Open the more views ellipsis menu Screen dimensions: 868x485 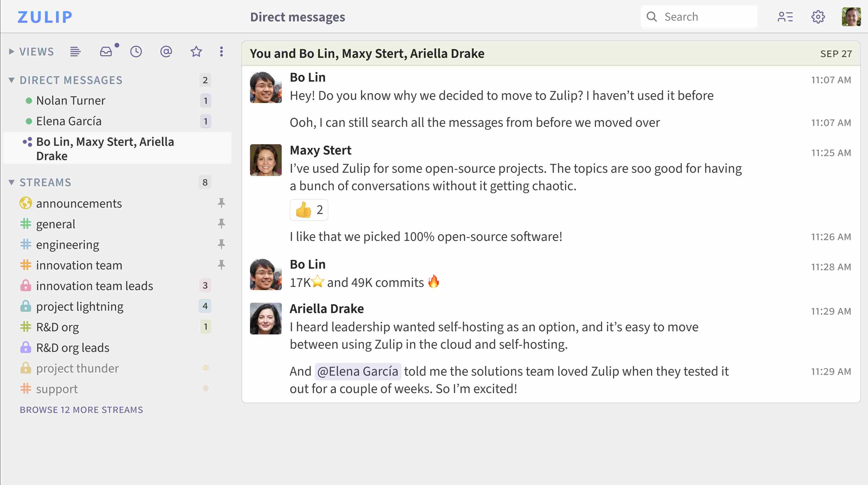pyautogui.click(x=221, y=51)
